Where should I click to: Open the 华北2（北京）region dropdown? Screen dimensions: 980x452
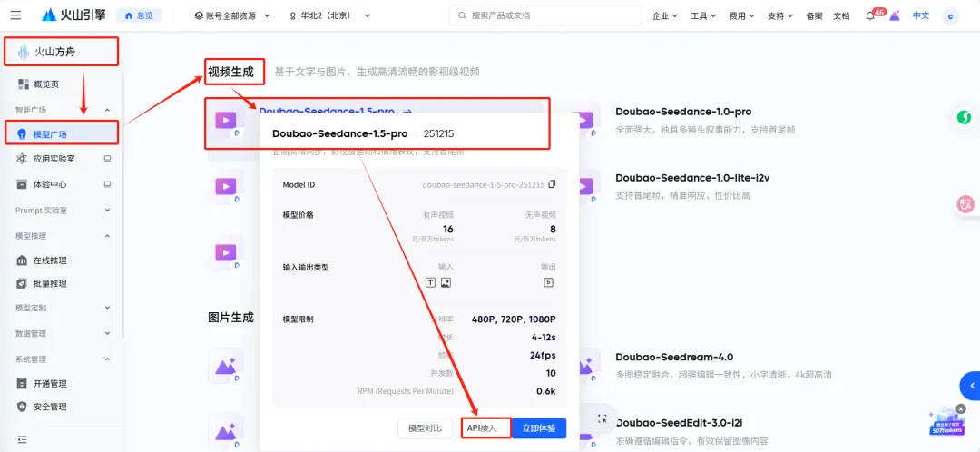click(330, 15)
